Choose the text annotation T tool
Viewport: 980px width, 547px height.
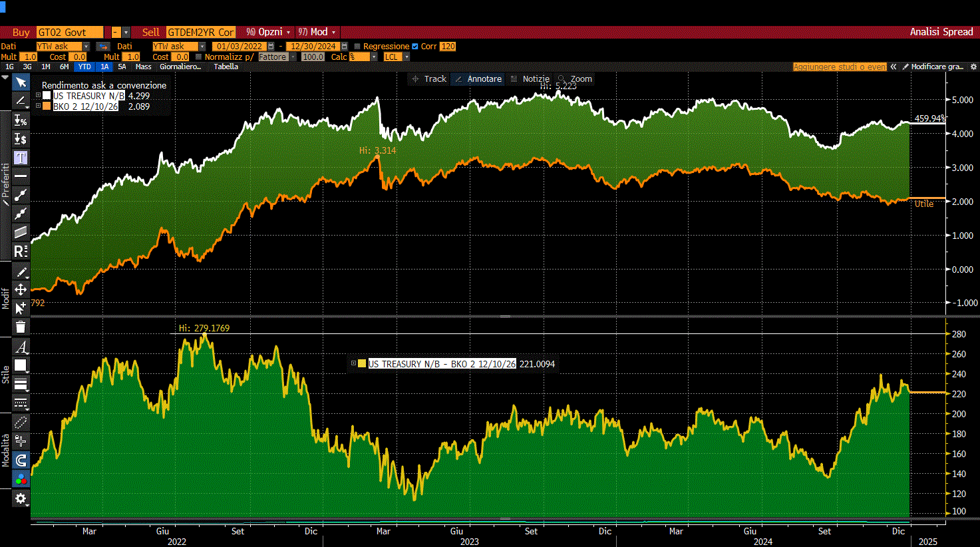[21, 158]
